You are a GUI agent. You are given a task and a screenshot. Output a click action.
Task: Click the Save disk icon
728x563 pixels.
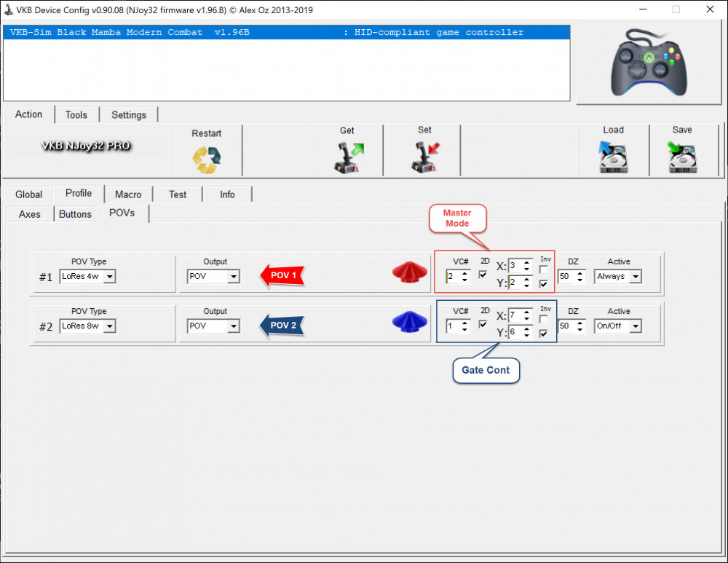(x=682, y=157)
